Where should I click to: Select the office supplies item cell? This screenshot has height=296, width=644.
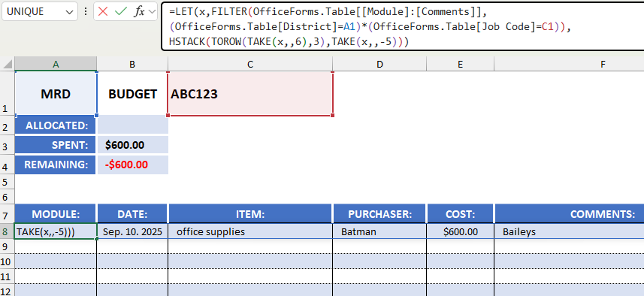point(250,231)
